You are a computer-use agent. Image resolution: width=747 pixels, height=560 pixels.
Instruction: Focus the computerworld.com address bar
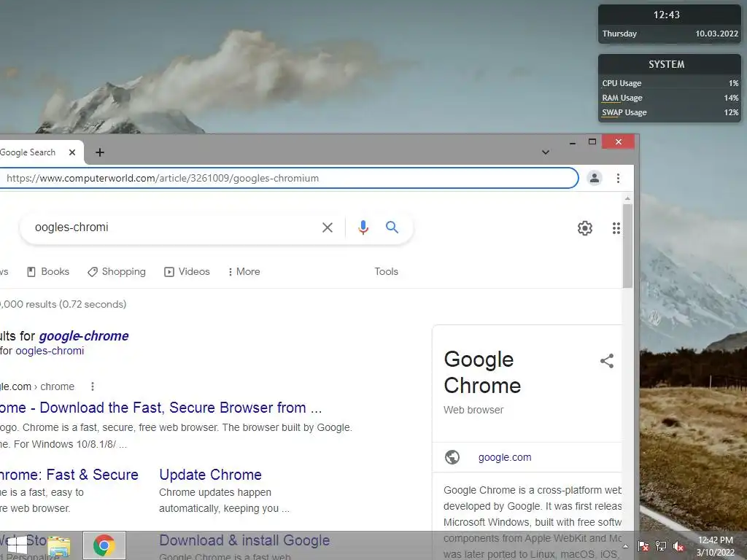[x=288, y=178]
